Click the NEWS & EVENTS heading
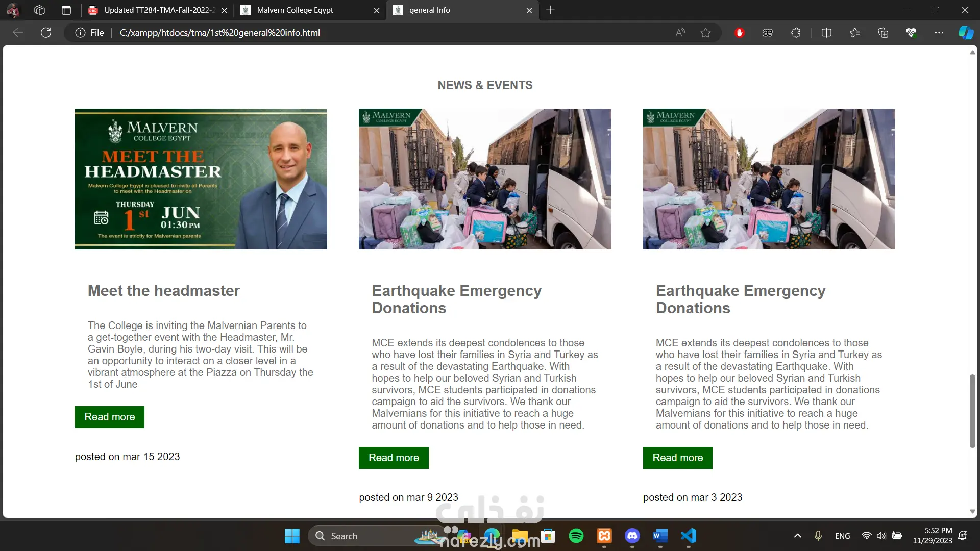Viewport: 980px width, 551px height. (x=485, y=85)
